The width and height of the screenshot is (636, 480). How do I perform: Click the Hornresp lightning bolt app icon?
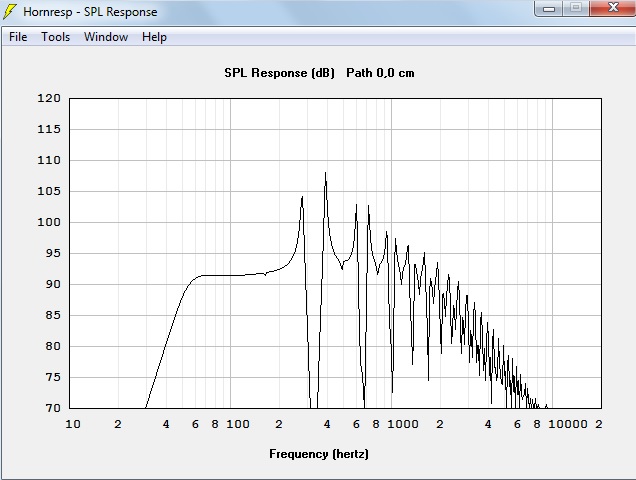(10, 12)
